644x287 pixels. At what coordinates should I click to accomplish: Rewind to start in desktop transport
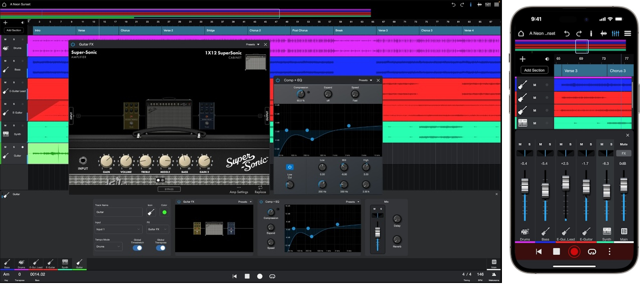(234, 276)
